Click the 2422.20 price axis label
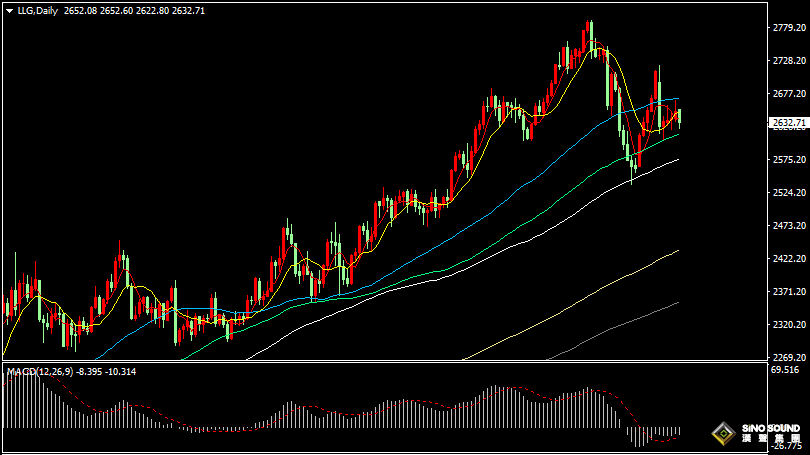Image resolution: width=810 pixels, height=455 pixels. click(789, 258)
